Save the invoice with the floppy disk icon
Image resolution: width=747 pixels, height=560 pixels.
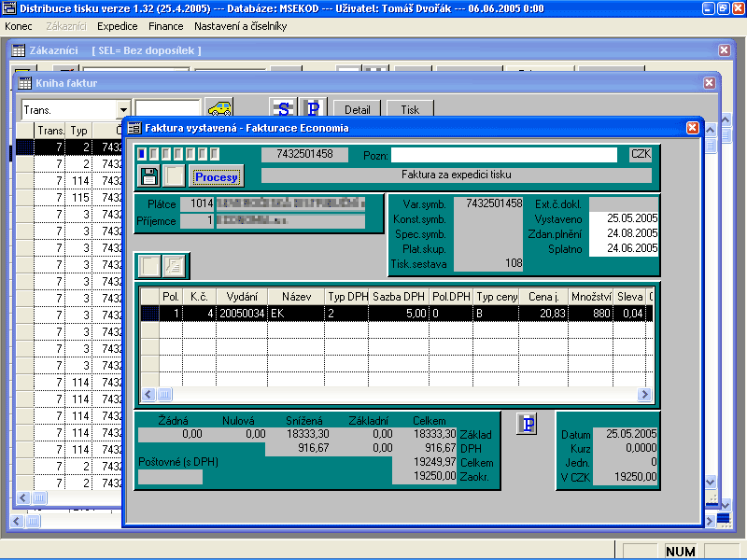(148, 175)
